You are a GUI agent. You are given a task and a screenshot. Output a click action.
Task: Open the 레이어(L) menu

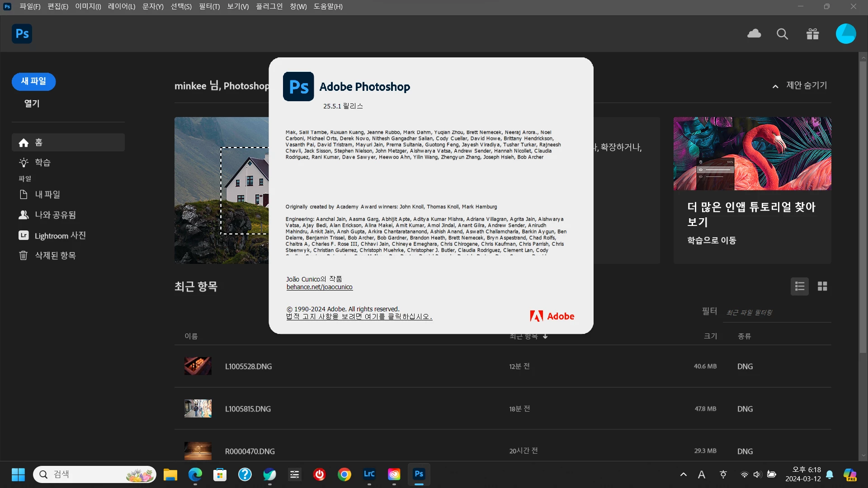(121, 7)
